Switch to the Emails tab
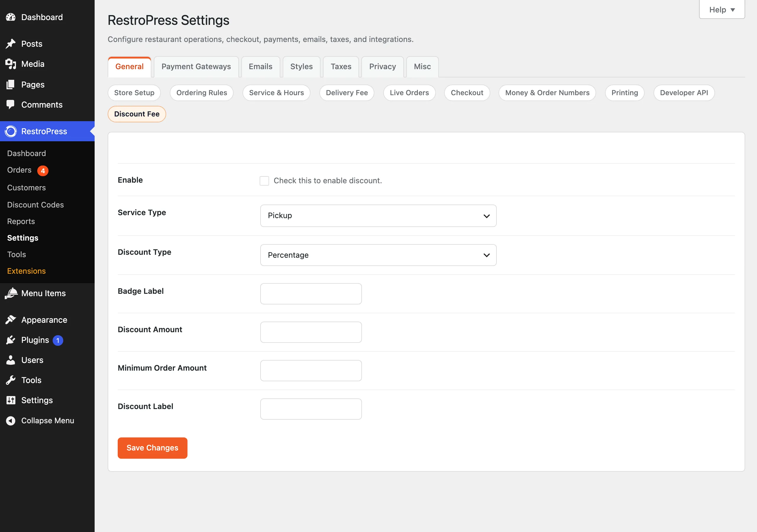Viewport: 757px width, 532px height. (261, 66)
